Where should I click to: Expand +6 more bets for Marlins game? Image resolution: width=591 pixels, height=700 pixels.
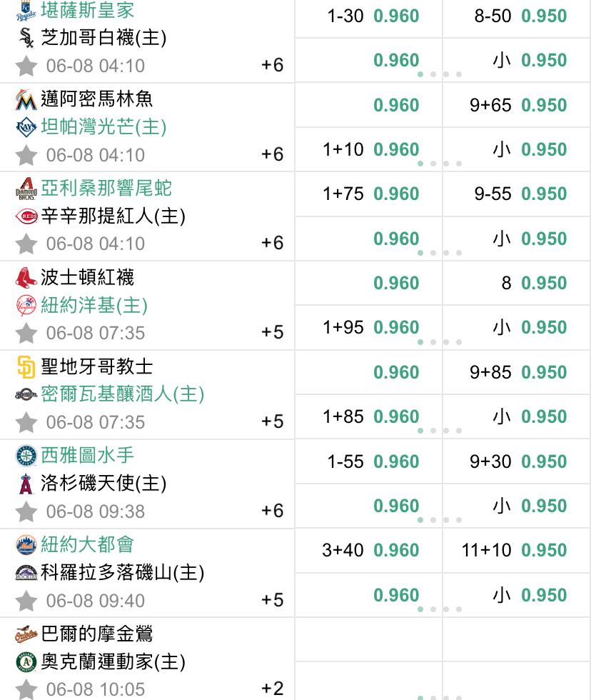pyautogui.click(x=272, y=154)
